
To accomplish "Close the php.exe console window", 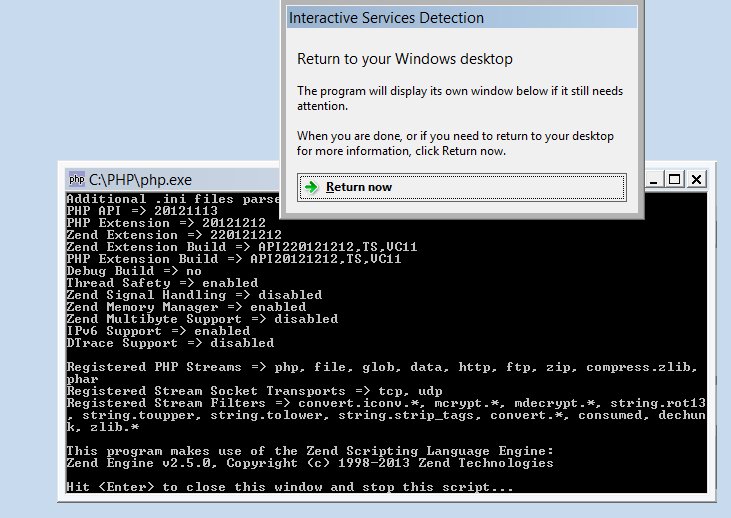I will [697, 180].
